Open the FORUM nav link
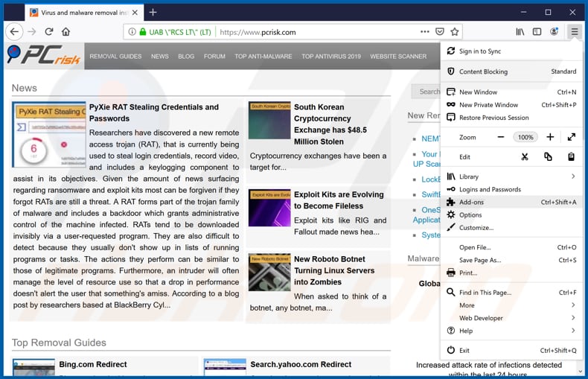The width and height of the screenshot is (588, 379). pyautogui.click(x=214, y=57)
